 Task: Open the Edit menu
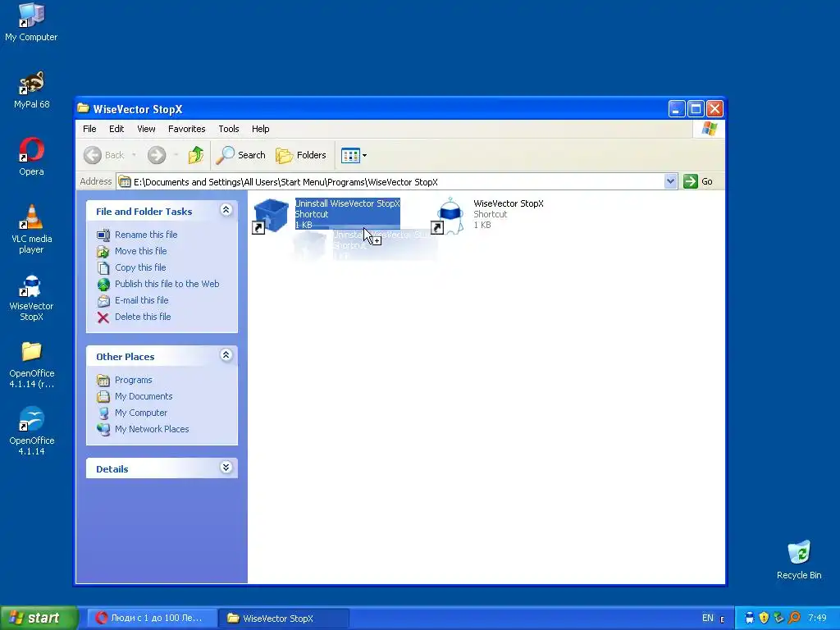(116, 129)
